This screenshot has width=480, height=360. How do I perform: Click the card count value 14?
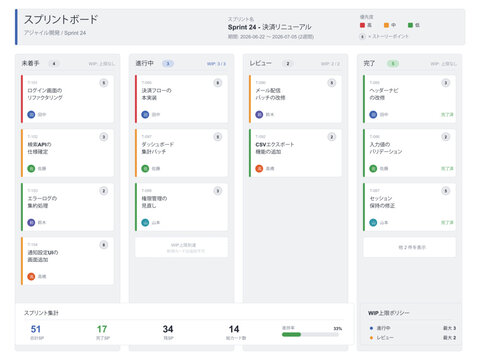(x=234, y=329)
